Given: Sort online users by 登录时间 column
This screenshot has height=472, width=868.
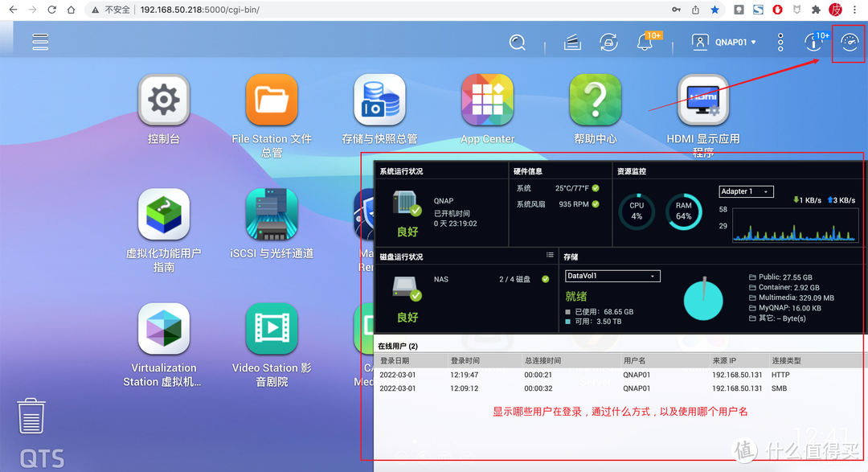Looking at the screenshot, I should [465, 361].
